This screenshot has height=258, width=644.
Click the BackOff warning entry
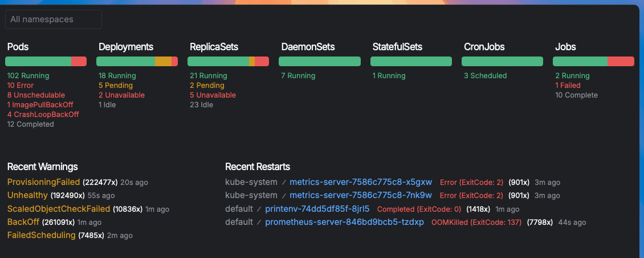23,222
